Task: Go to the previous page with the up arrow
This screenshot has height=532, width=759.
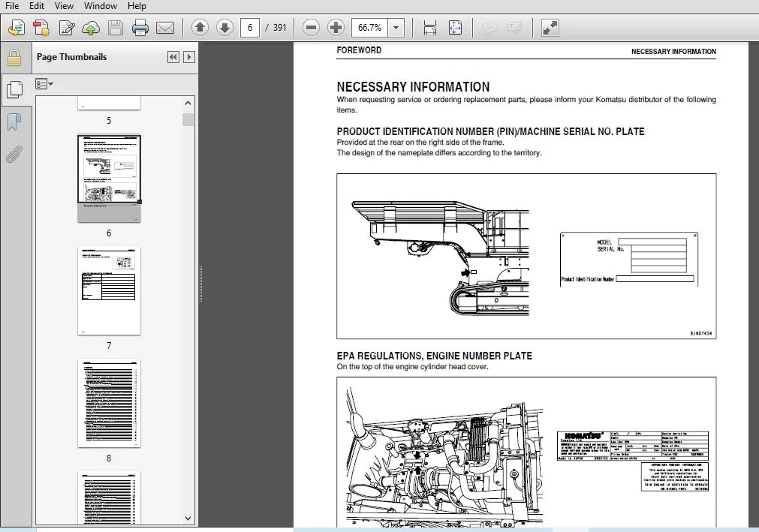Action: click(200, 28)
